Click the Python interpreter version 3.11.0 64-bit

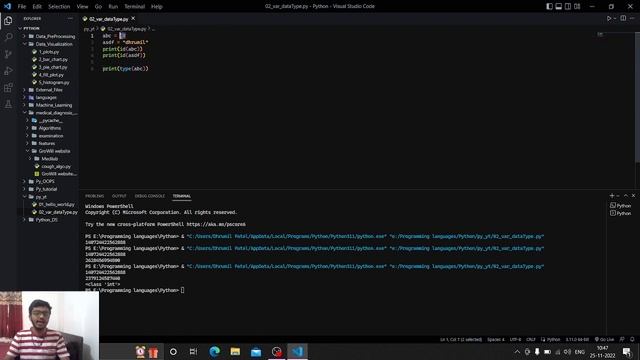577,339
